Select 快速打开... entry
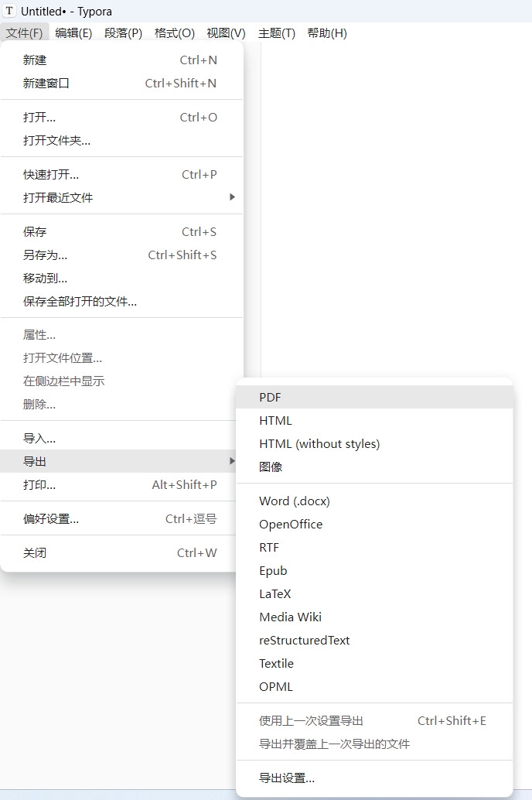532x800 pixels. point(121,175)
